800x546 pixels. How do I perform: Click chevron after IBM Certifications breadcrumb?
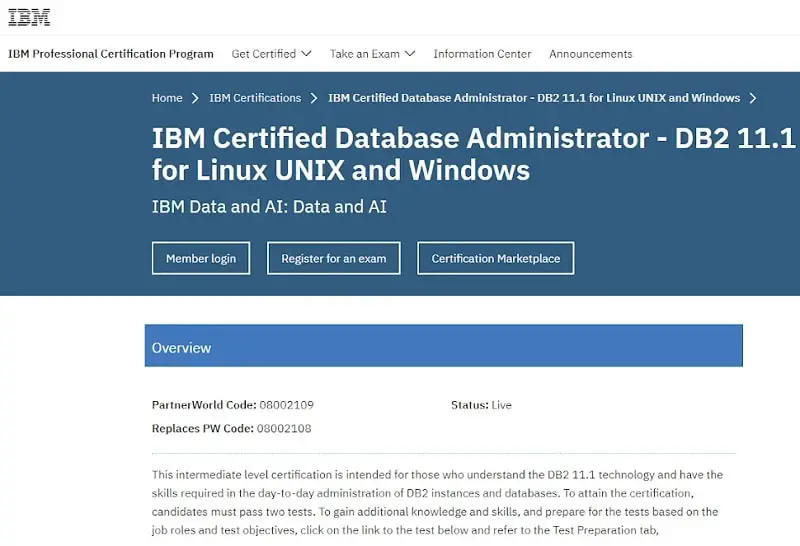point(314,98)
